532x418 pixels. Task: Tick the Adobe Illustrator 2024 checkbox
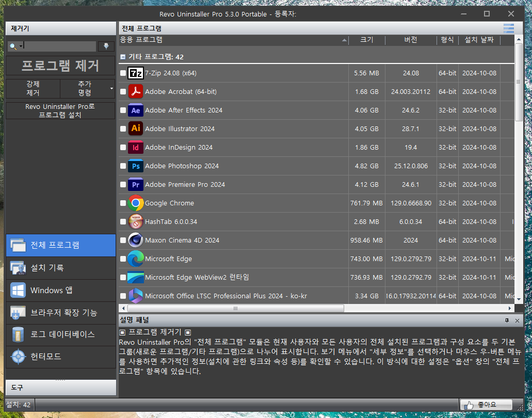tap(123, 128)
